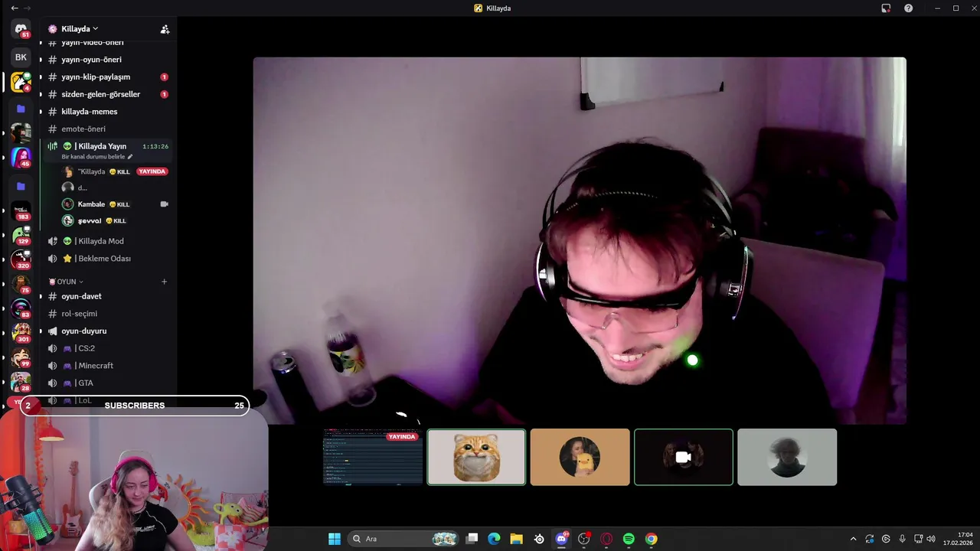Open the BK server icon

click(21, 57)
